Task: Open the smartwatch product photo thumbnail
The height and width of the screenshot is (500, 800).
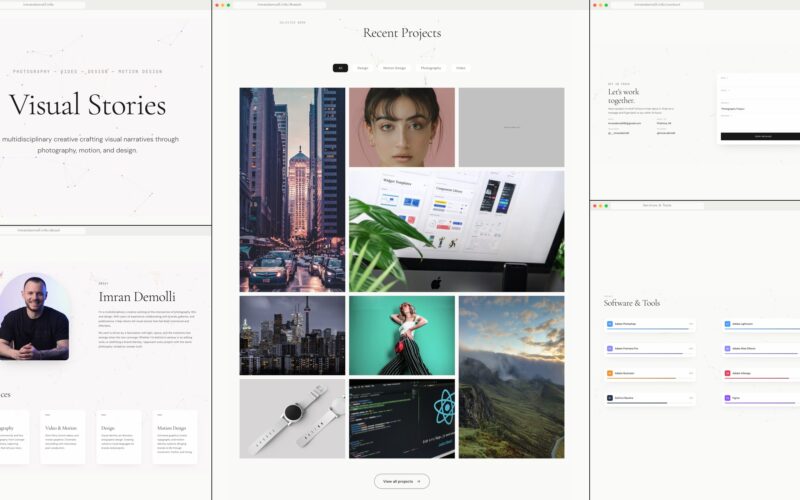Action: coord(292,418)
